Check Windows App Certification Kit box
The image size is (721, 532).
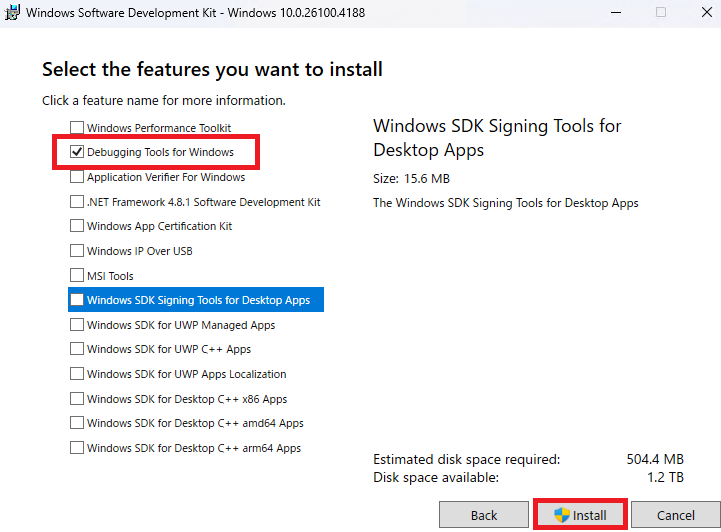pos(77,226)
